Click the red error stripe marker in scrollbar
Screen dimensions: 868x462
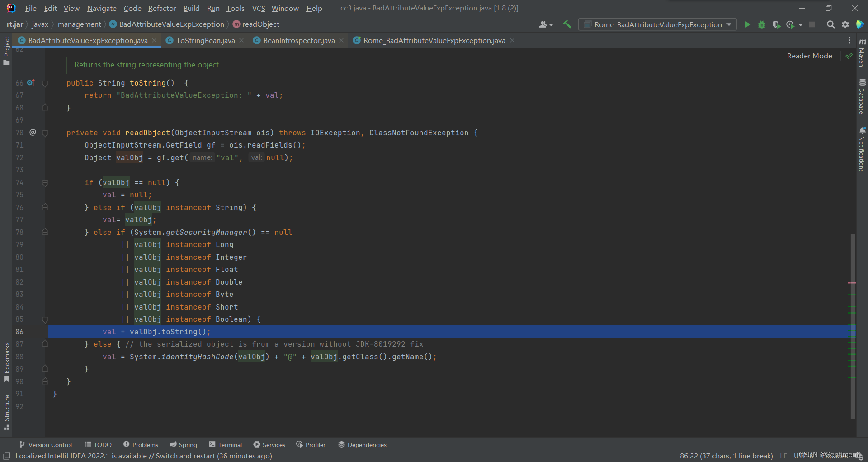(852, 283)
